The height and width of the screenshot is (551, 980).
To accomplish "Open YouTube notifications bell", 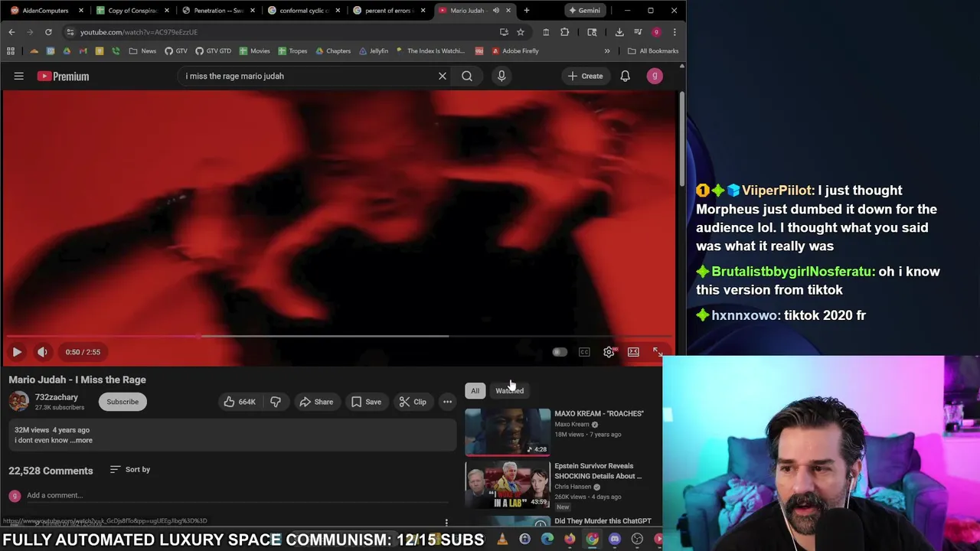I will pos(625,76).
